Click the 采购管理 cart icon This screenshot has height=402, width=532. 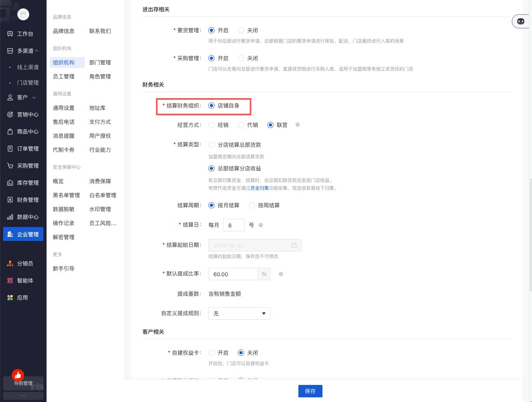[x=10, y=166]
